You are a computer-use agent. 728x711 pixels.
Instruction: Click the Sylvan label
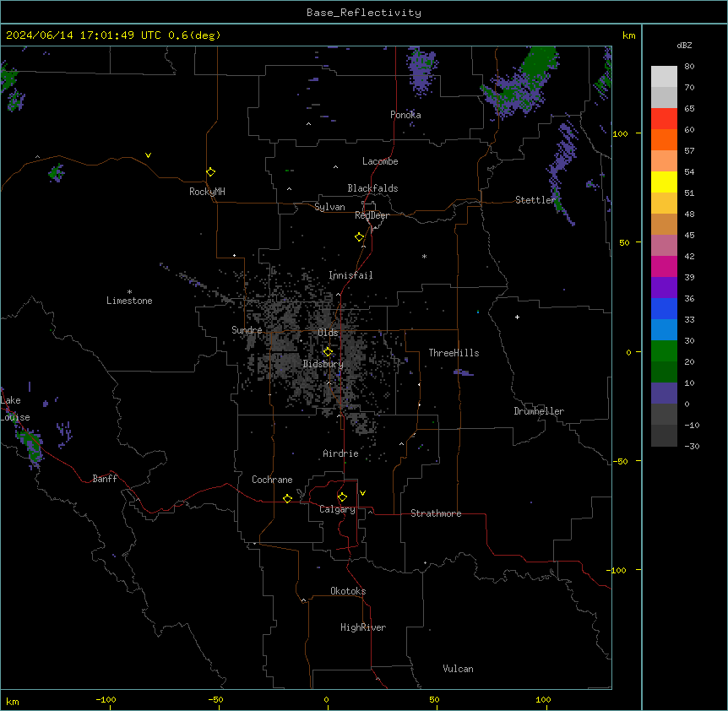point(329,207)
